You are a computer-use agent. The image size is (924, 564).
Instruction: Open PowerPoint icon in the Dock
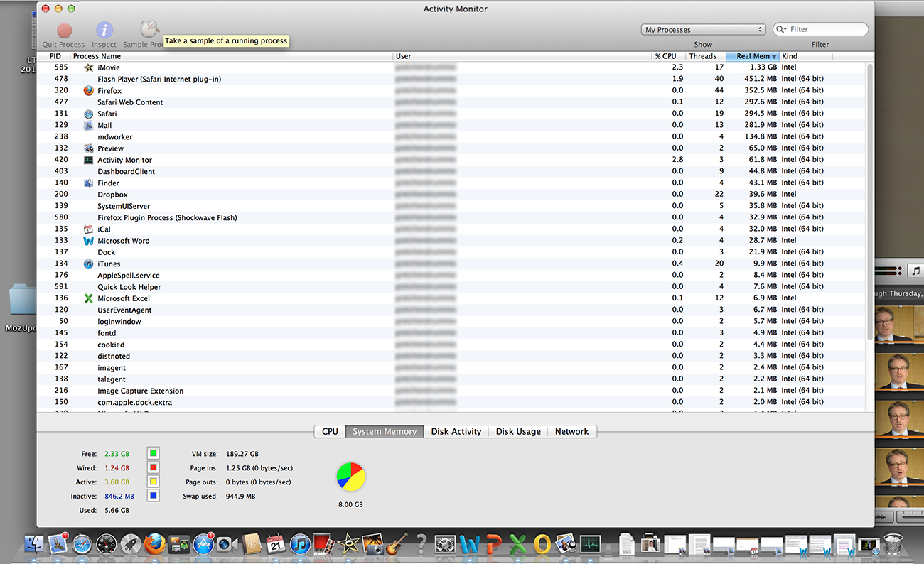pos(494,545)
